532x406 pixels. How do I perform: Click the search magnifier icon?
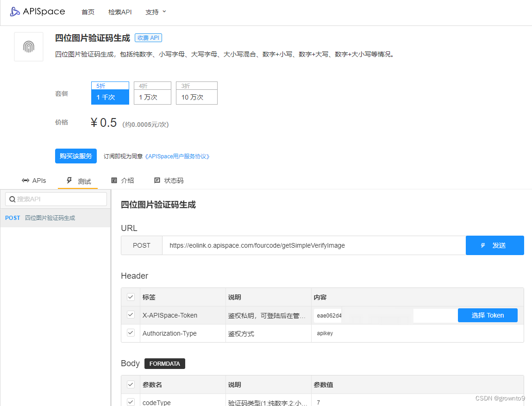(x=12, y=199)
